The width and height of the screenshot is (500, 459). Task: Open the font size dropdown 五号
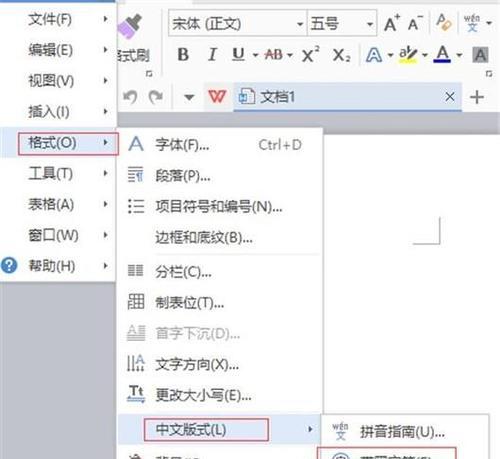(342, 24)
